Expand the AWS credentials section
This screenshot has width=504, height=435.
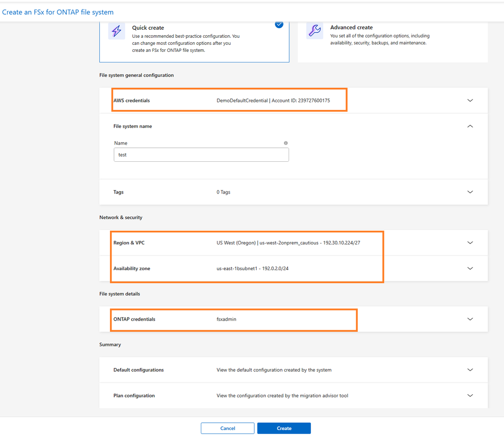click(470, 100)
